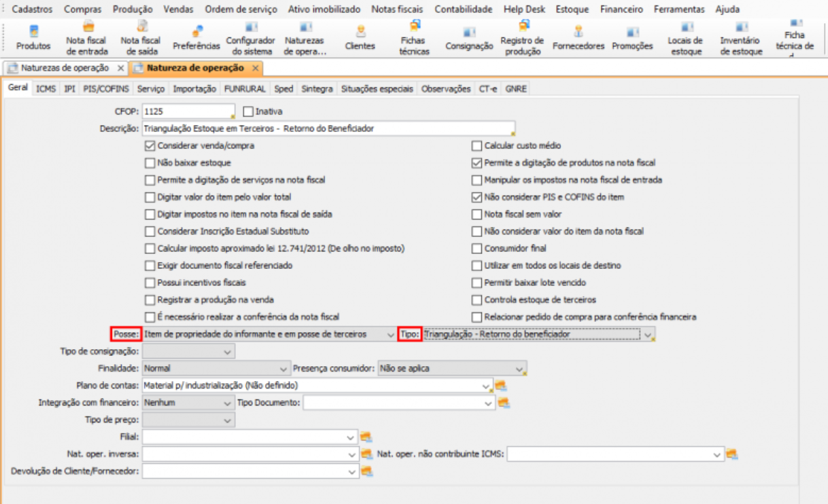The image size is (828, 504).
Task: Click the Descrição text field
Action: (x=326, y=128)
